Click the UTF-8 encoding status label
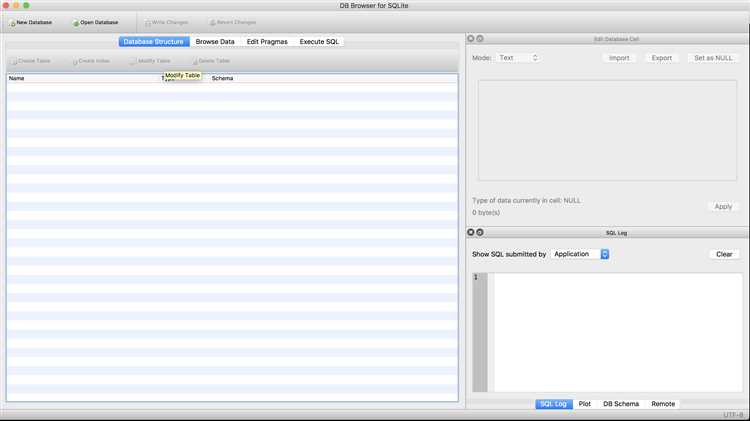This screenshot has height=421, width=750. (733, 415)
